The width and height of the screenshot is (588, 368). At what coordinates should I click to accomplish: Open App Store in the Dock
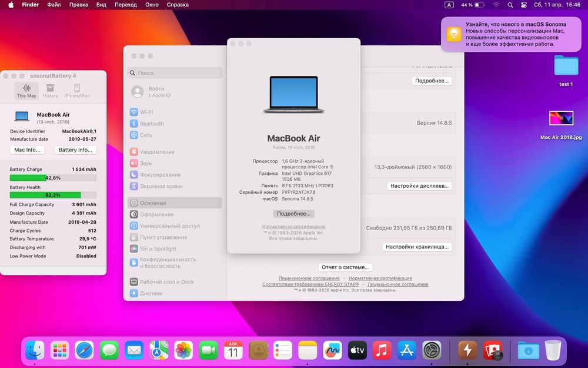pyautogui.click(x=406, y=351)
